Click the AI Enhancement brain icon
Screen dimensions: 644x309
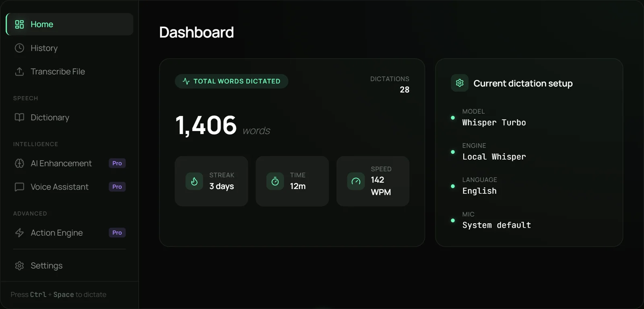coord(19,163)
